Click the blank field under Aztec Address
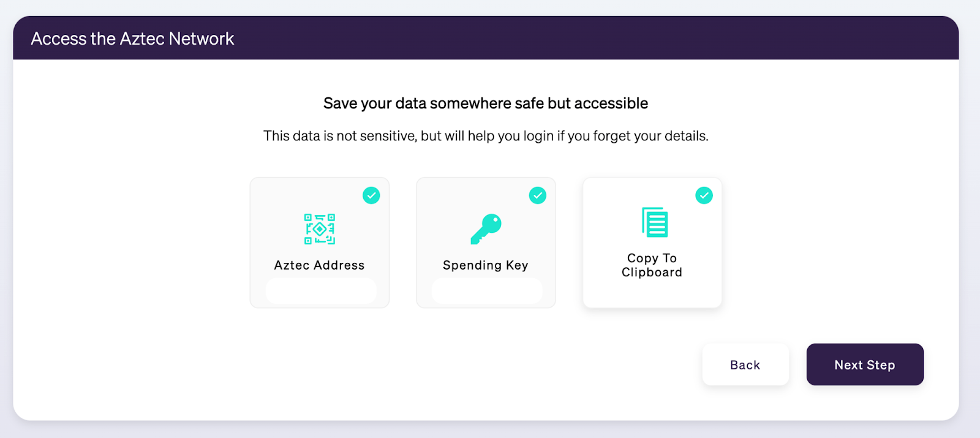980x438 pixels. point(321,291)
